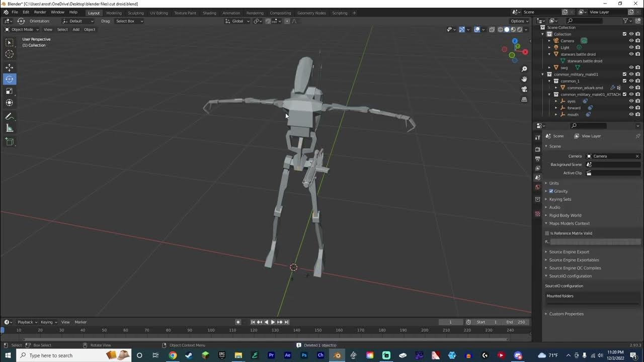
Task: Hide the swg object in outliner
Action: [631, 67]
